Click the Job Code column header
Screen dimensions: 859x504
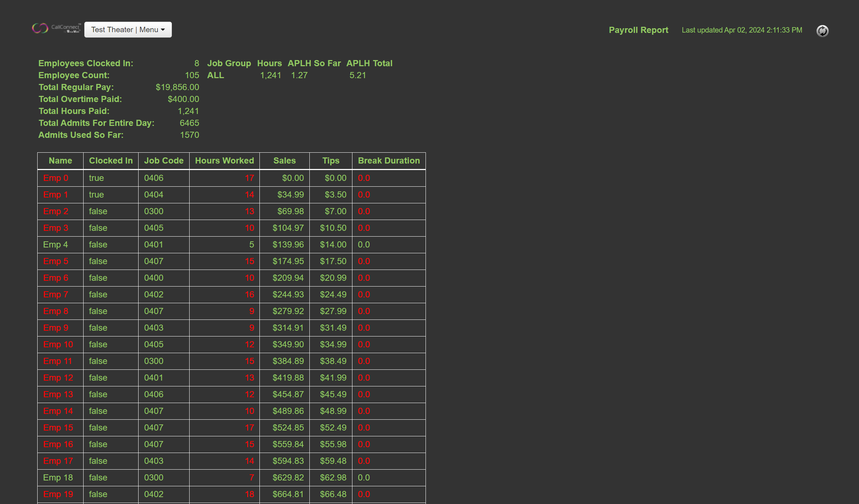click(x=164, y=161)
